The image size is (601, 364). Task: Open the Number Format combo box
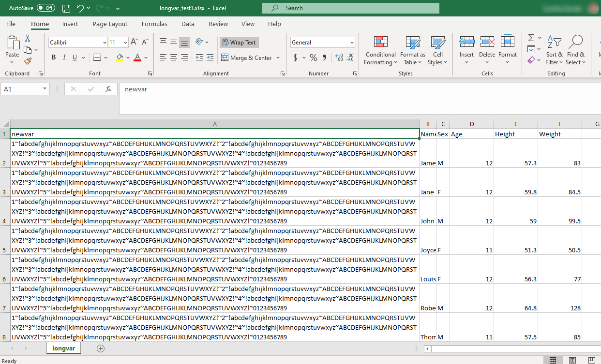pos(322,42)
